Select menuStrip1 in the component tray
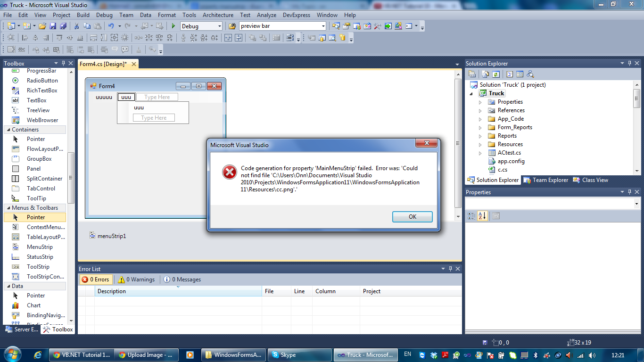 click(x=108, y=236)
